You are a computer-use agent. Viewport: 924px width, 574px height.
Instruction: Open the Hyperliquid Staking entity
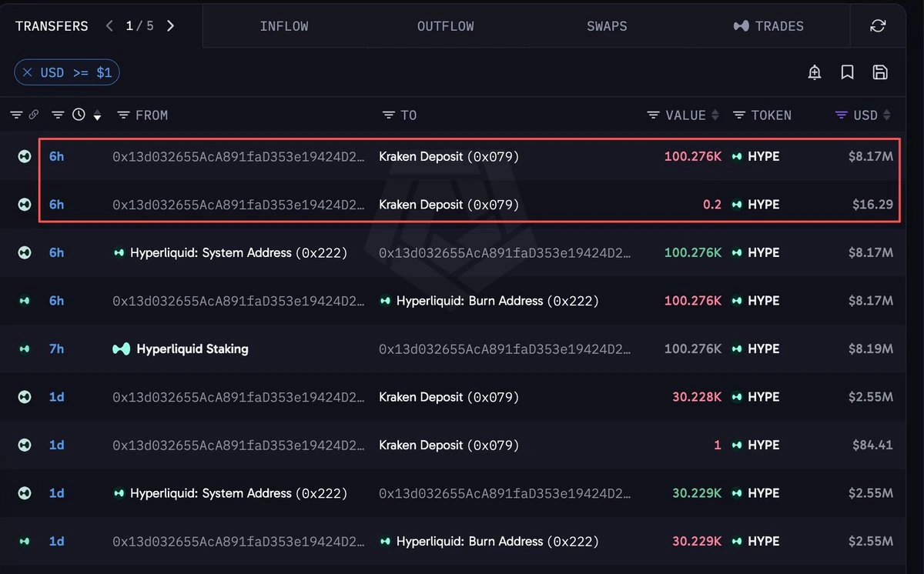[x=181, y=349]
